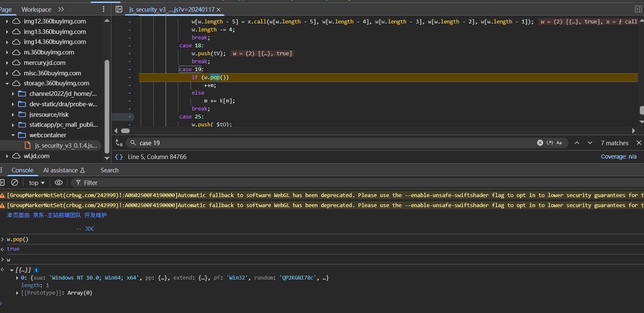Close the find-in-file search bar

(639, 143)
